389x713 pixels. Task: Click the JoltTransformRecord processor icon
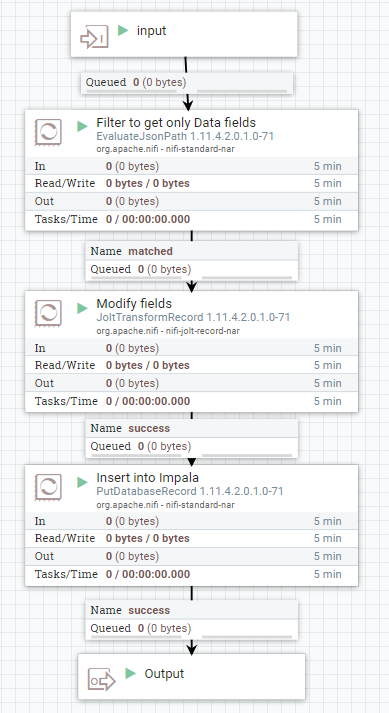[x=48, y=313]
